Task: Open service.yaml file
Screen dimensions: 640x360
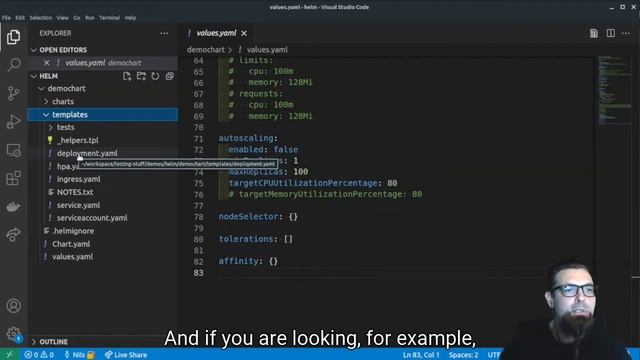Action: coord(78,205)
